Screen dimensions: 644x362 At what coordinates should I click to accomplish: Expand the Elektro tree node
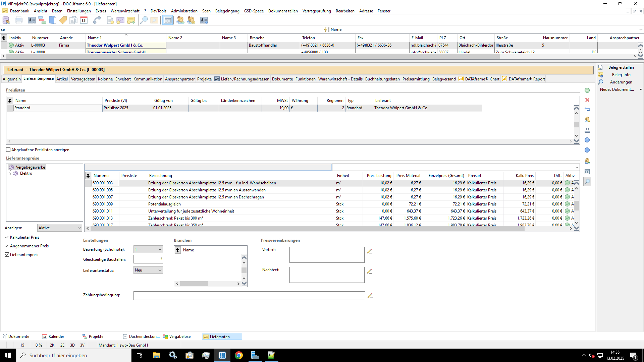tap(10, 174)
